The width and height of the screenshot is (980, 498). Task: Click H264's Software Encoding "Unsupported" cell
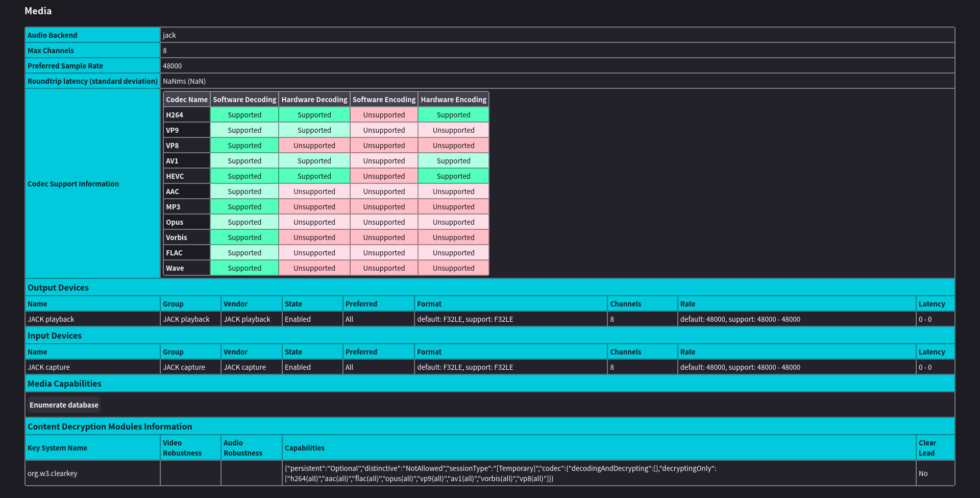point(384,115)
